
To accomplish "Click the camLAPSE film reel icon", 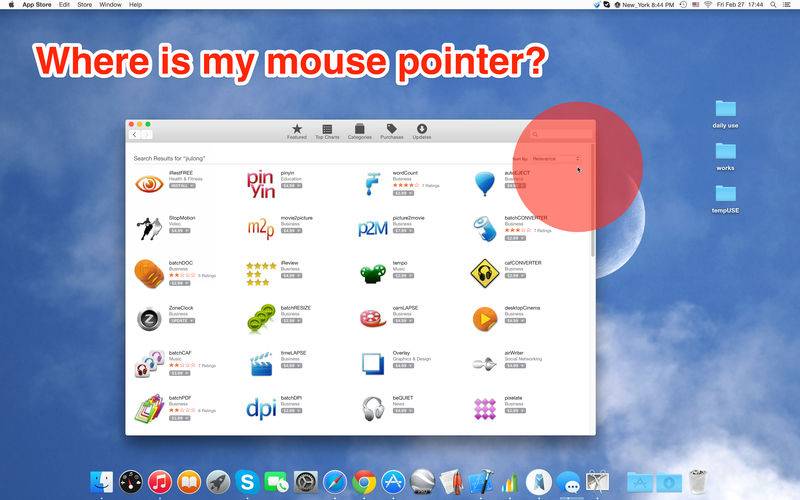I will click(x=373, y=319).
